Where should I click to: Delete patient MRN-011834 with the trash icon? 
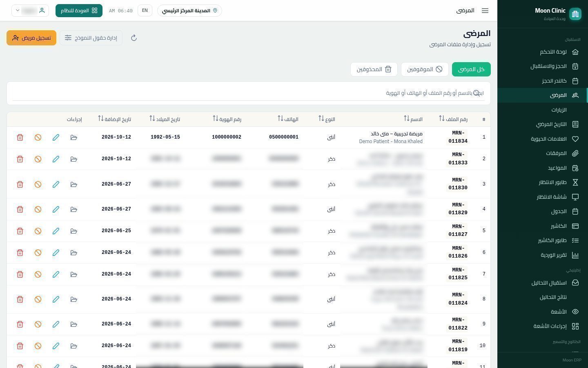[x=20, y=137]
